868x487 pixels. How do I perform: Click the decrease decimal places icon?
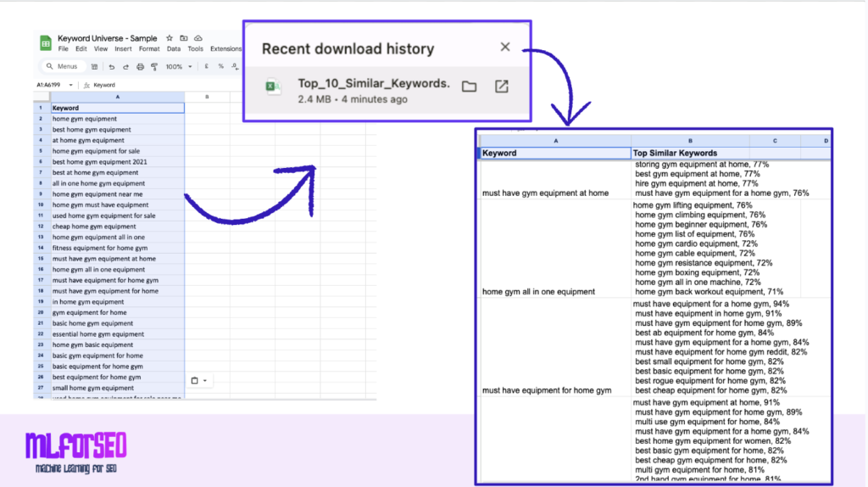coord(236,66)
